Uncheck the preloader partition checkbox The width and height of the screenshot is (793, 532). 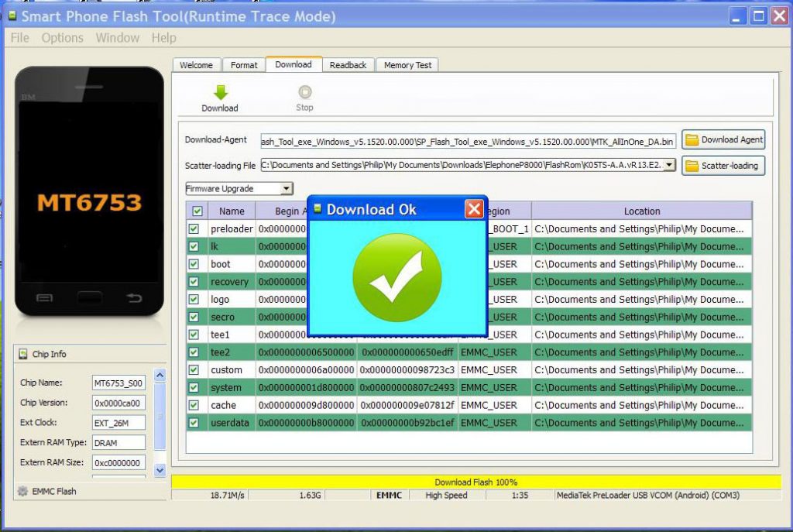coord(194,228)
